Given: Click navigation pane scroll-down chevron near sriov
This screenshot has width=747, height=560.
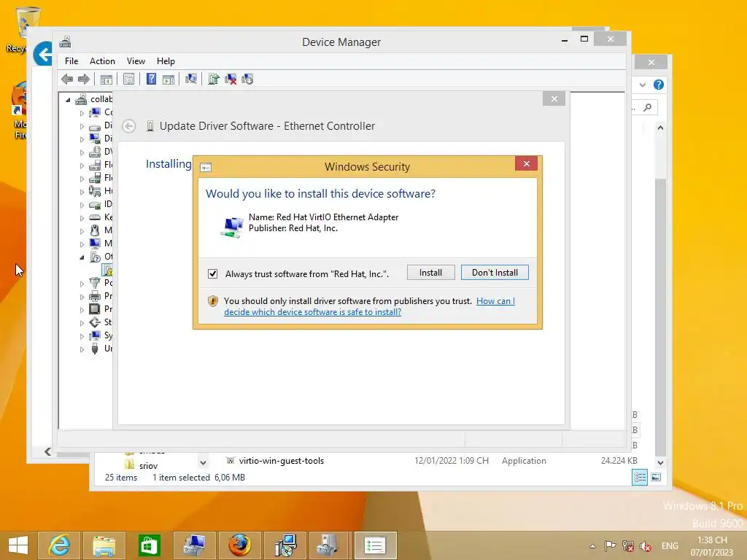Looking at the screenshot, I should point(203,462).
